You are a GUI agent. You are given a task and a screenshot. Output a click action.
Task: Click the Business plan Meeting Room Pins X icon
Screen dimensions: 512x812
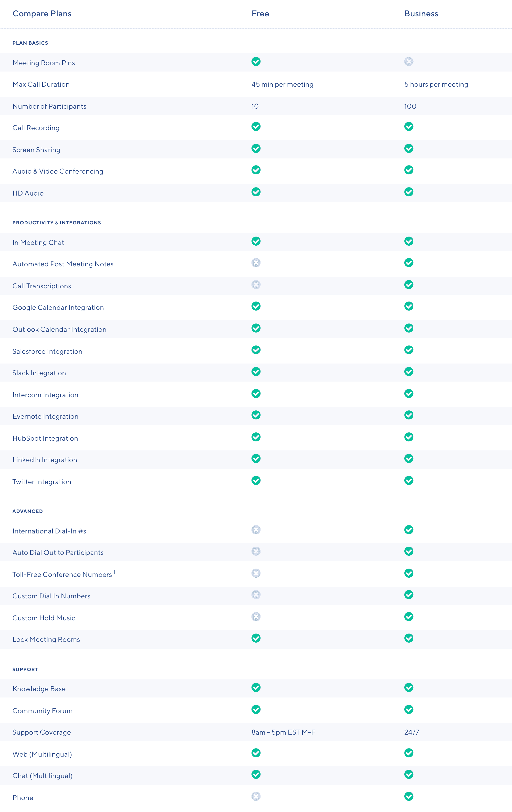[409, 62]
